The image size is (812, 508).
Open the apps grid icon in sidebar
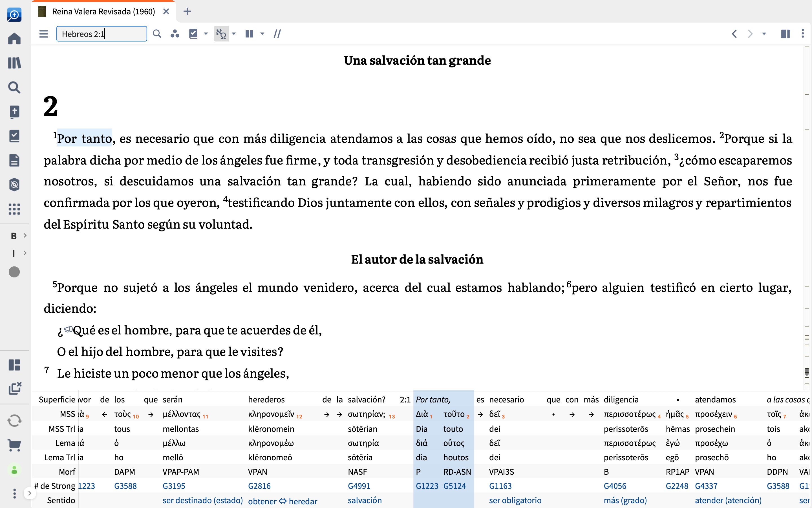[x=14, y=209]
